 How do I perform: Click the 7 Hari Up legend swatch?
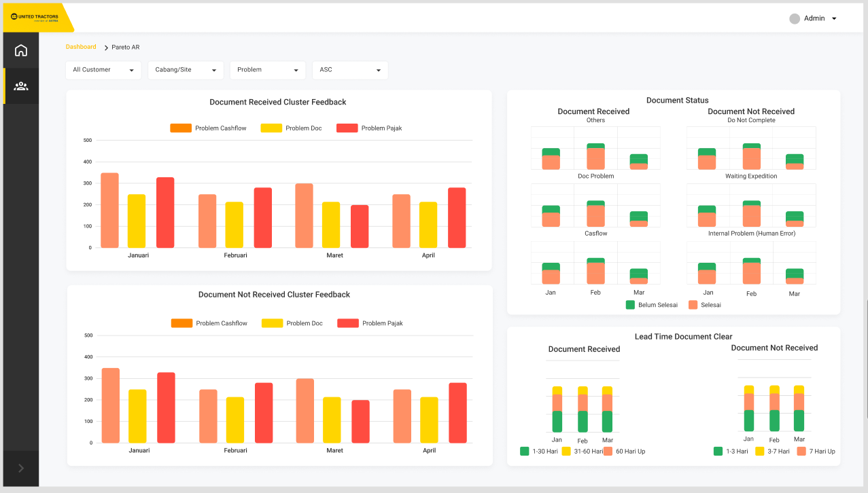tap(801, 451)
